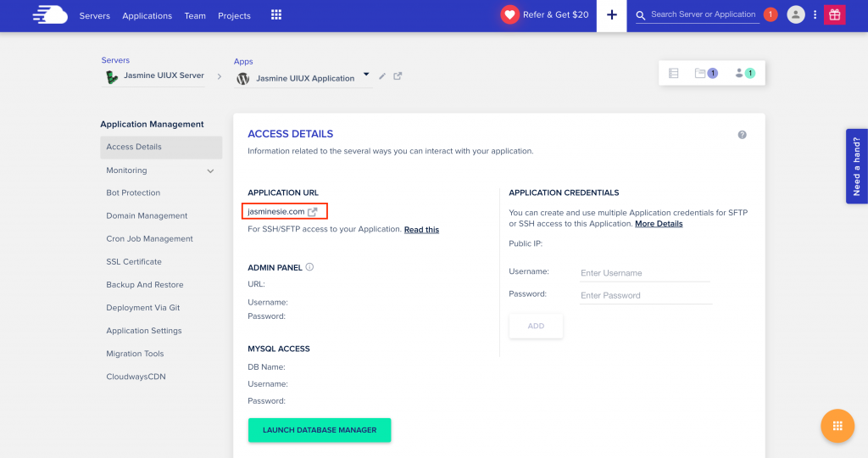868x458 pixels.
Task: Click the ADD credentials button
Action: click(x=536, y=327)
